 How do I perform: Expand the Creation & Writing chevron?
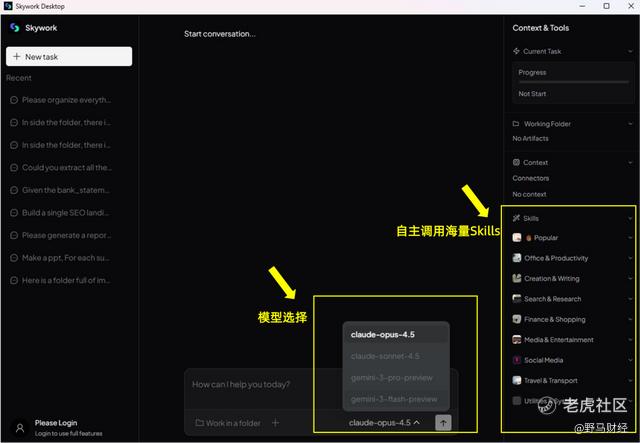[630, 278]
